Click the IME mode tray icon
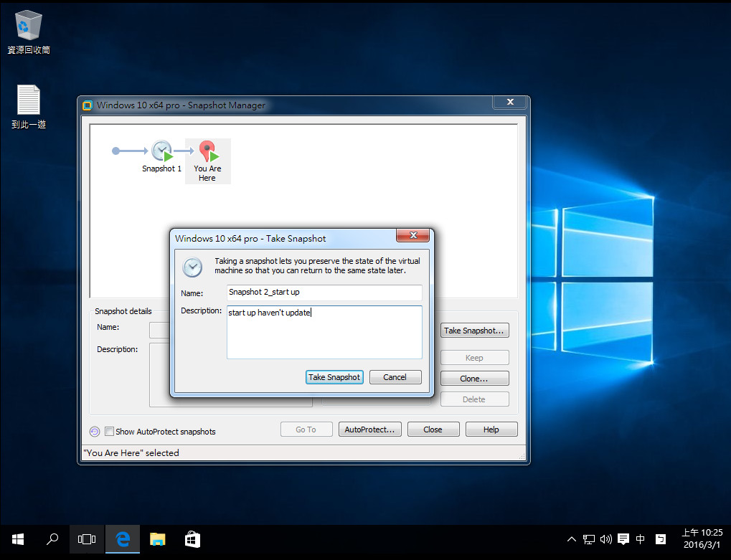731x560 pixels. click(x=661, y=539)
